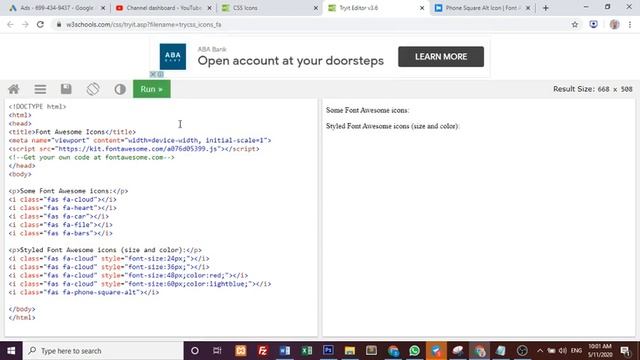Viewport: 640px width, 360px height.
Task: Click the 'Type here to search' taskbar box
Action: tap(103, 351)
